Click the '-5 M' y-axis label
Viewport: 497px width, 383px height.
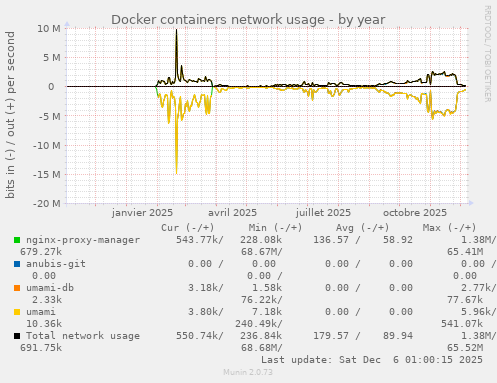tap(50, 116)
